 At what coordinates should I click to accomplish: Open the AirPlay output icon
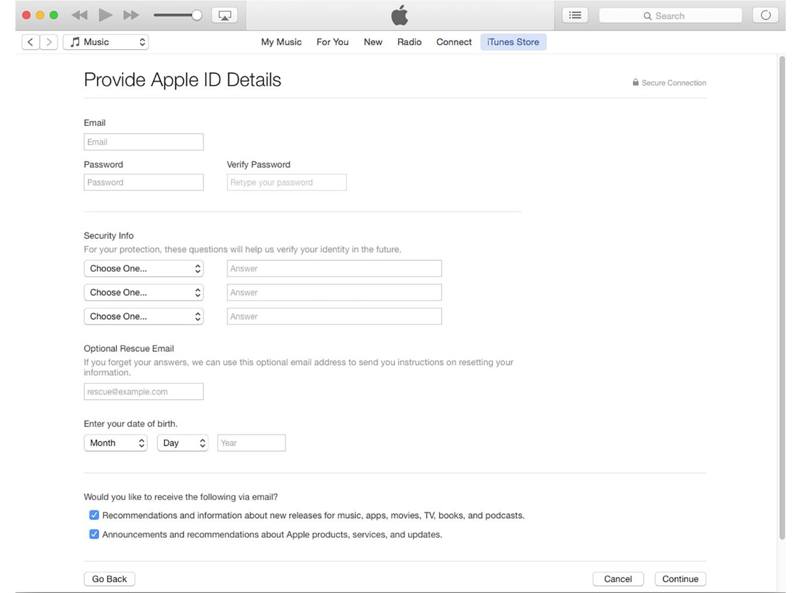[224, 15]
